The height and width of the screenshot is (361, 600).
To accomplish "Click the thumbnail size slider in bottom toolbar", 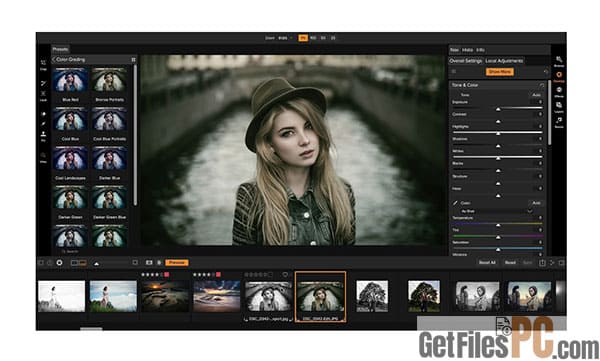I will pyautogui.click(x=111, y=263).
